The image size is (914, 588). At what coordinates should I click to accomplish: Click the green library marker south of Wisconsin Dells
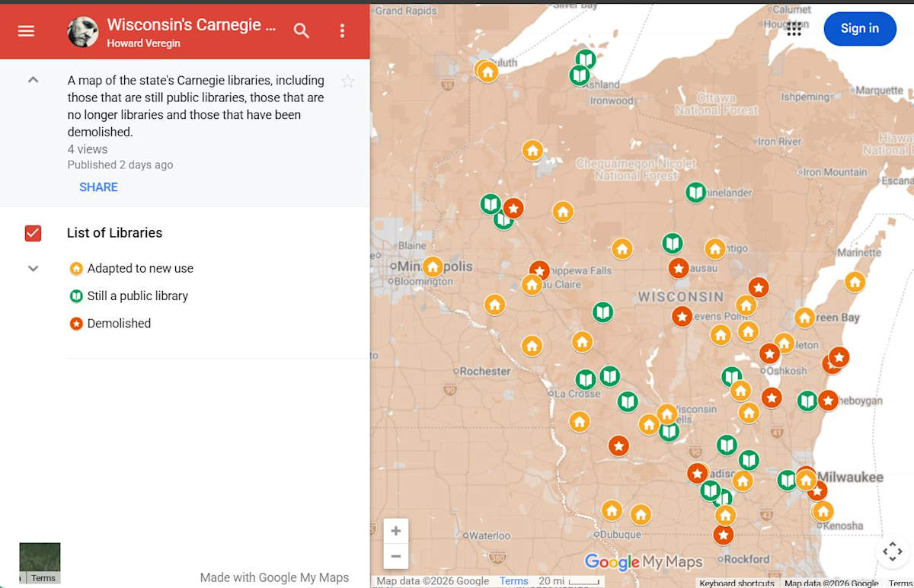click(x=669, y=432)
